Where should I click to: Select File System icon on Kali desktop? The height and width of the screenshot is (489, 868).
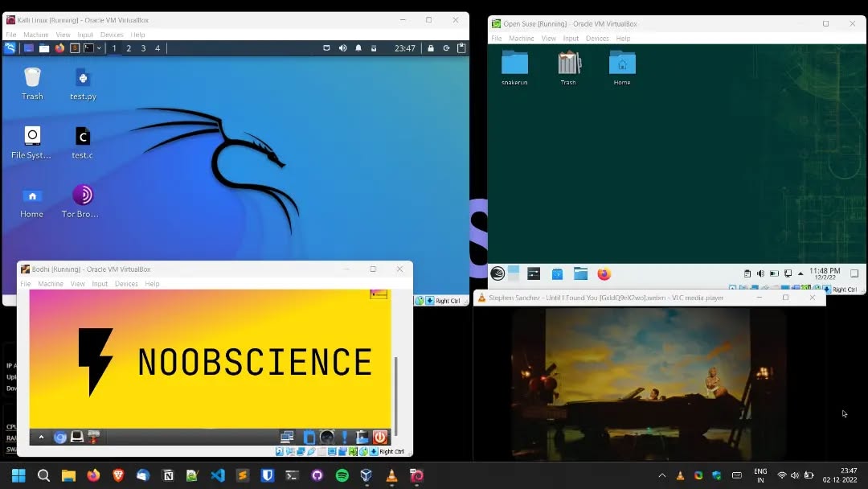point(31,143)
